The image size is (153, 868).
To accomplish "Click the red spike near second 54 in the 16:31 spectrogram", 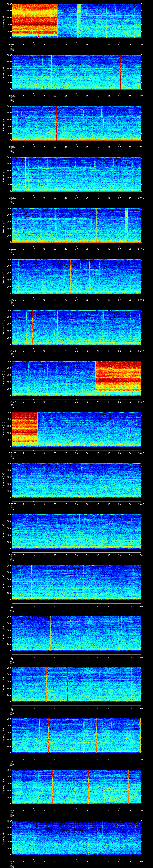I will coord(128,786).
